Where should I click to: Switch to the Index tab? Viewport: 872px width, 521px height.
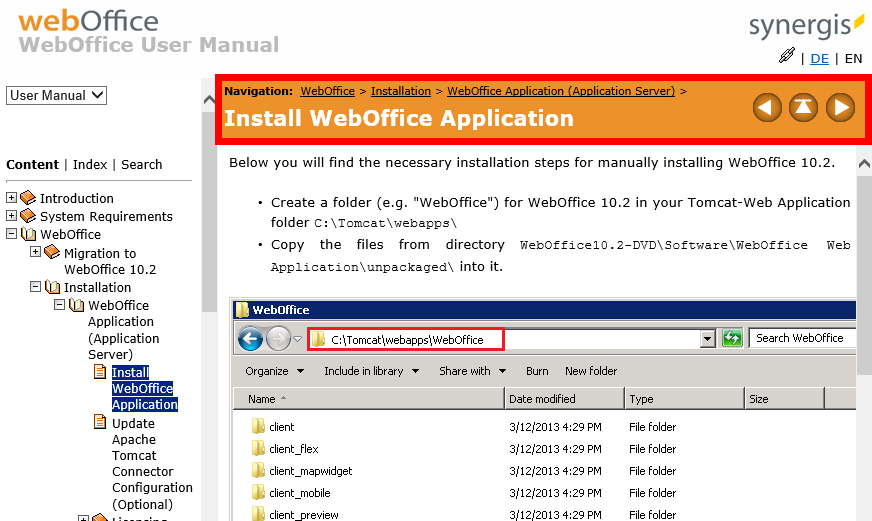90,165
